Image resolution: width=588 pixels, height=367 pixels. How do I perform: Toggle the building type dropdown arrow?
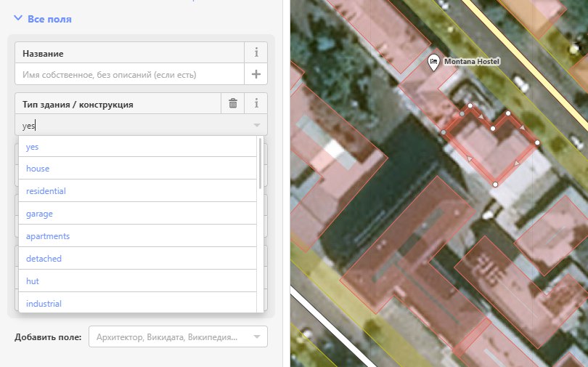[257, 125]
